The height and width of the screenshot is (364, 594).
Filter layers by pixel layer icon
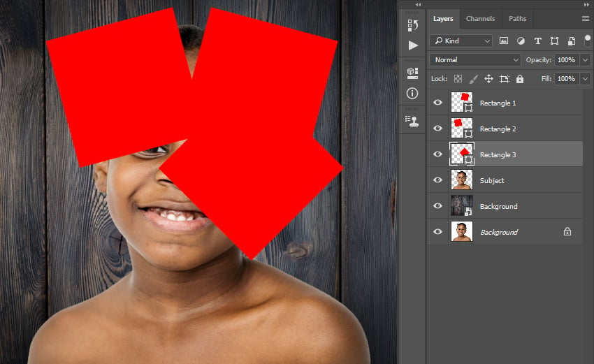coord(503,41)
